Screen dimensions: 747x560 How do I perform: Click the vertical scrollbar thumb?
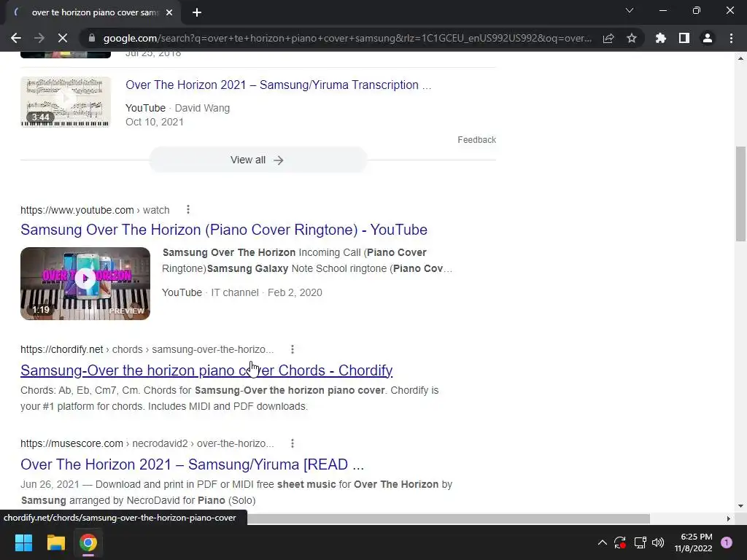740,193
